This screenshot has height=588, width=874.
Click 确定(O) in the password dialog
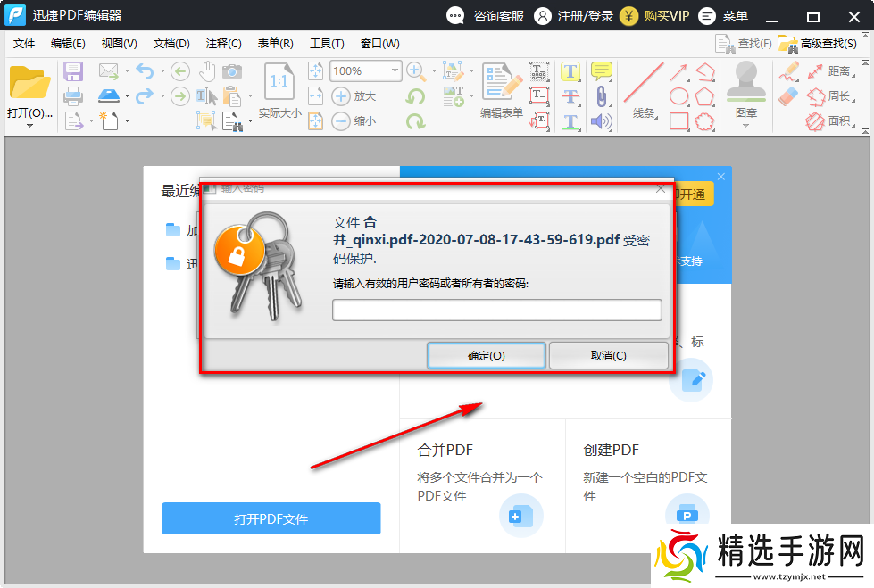point(487,354)
